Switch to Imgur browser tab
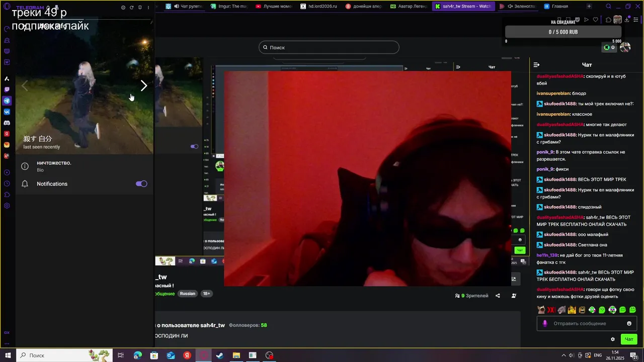 tap(229, 7)
